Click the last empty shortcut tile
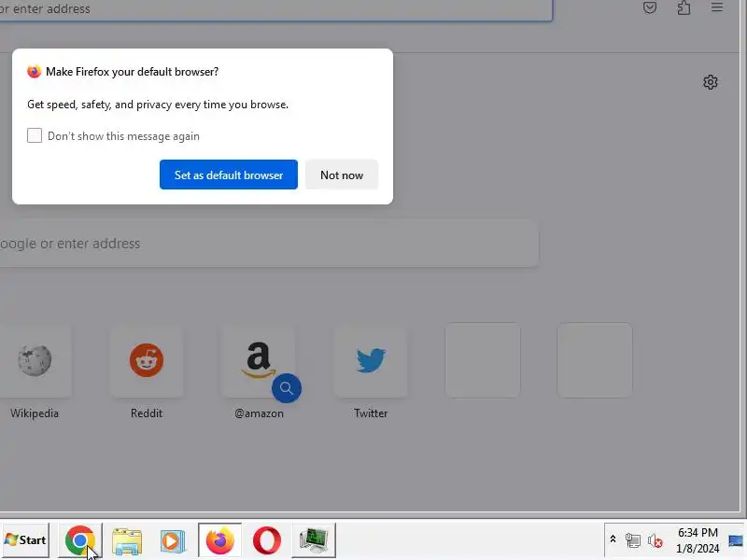 point(595,360)
